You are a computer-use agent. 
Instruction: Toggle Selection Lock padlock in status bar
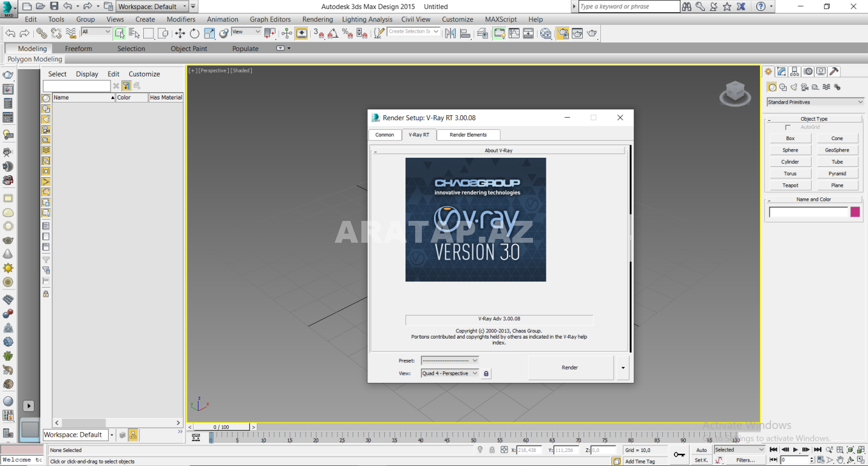point(492,450)
